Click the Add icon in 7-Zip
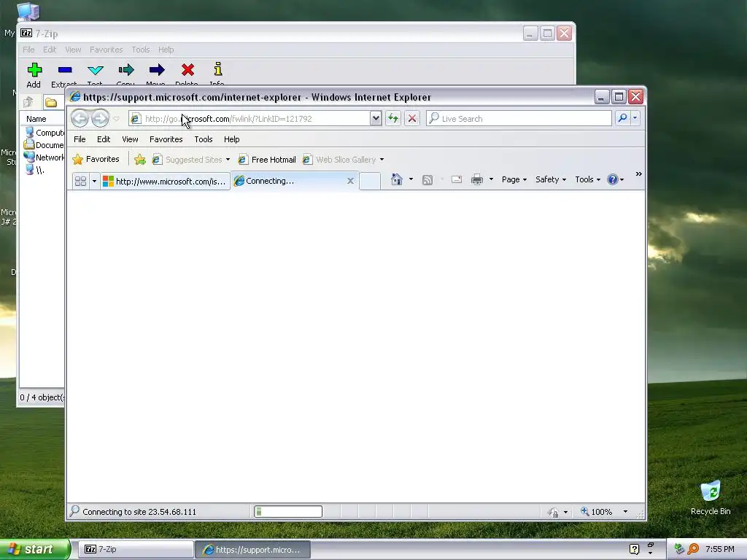The image size is (747, 560). pos(34,70)
